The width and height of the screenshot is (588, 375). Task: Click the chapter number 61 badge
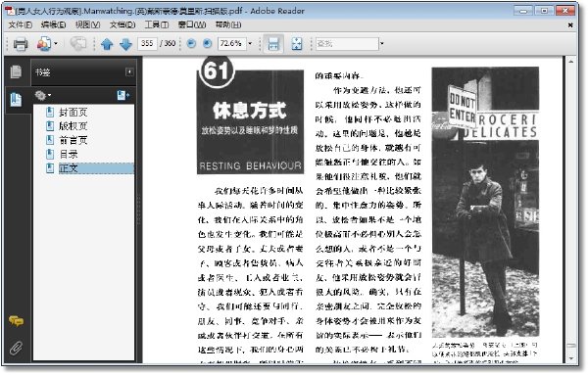pos(218,70)
